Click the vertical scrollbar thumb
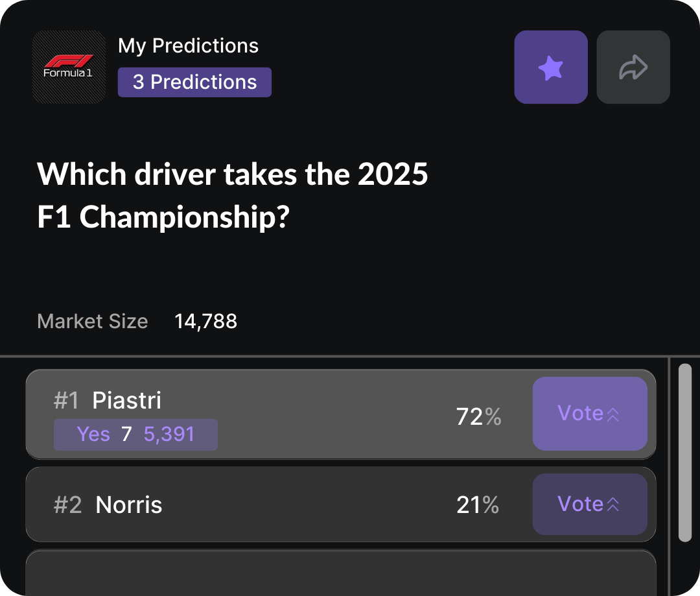The image size is (700, 596). click(x=684, y=452)
